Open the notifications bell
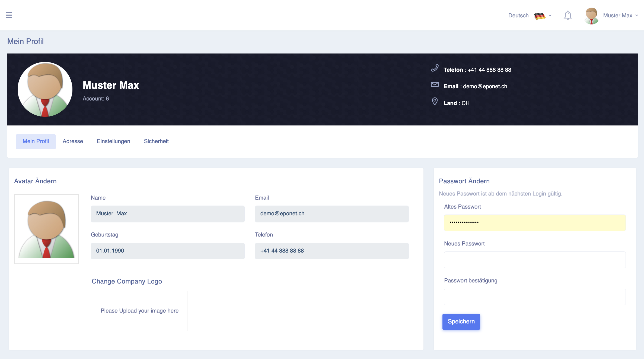This screenshot has height=359, width=644. (568, 15)
